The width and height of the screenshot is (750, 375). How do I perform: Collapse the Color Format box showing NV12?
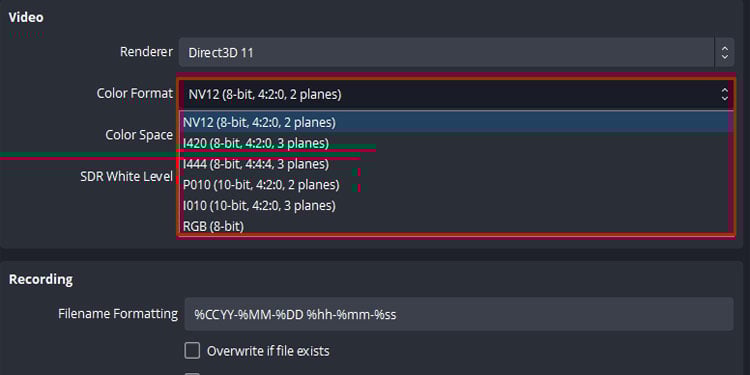tap(456, 94)
